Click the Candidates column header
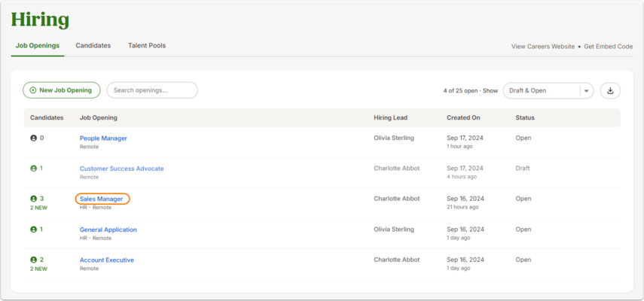This screenshot has width=644, height=301. [47, 117]
